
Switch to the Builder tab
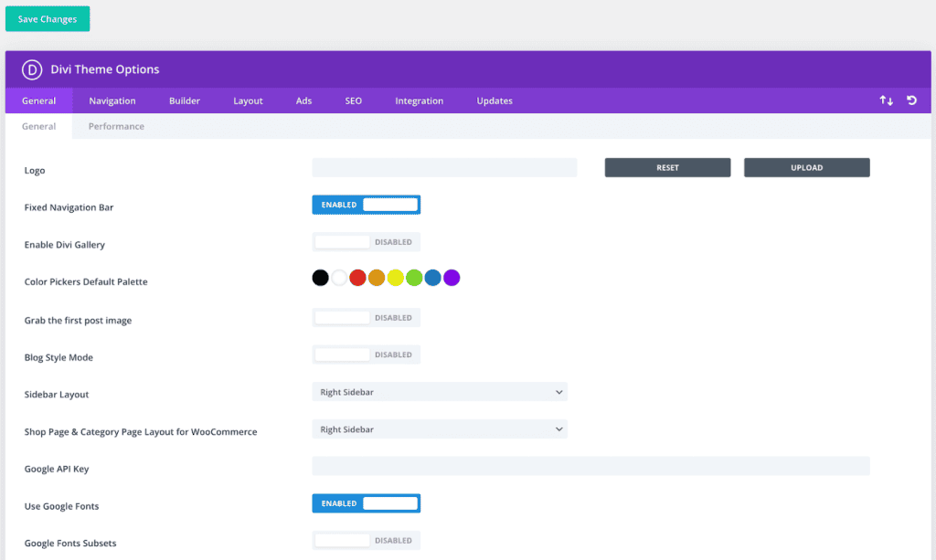pyautogui.click(x=185, y=100)
